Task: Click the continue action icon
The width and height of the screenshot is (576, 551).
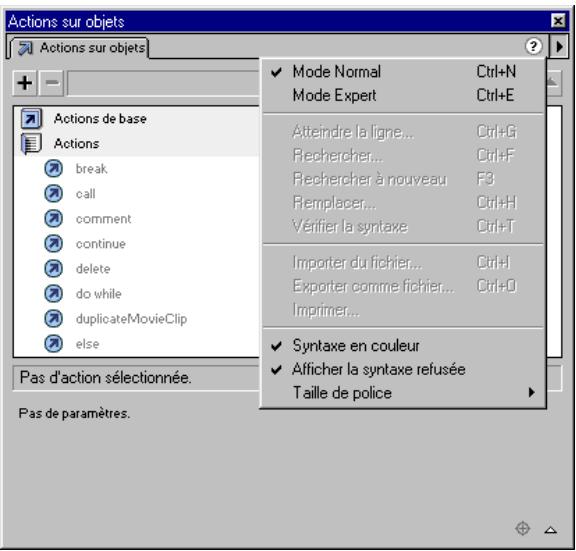Action: (54, 244)
